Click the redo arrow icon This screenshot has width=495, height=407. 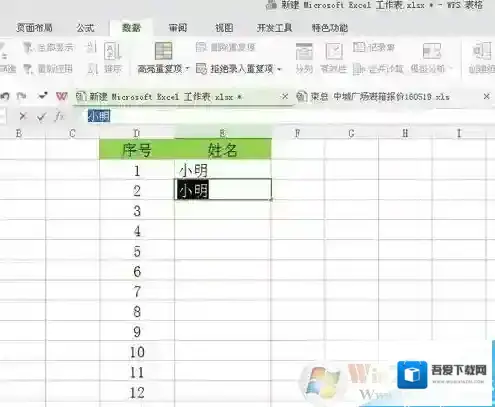(22, 97)
